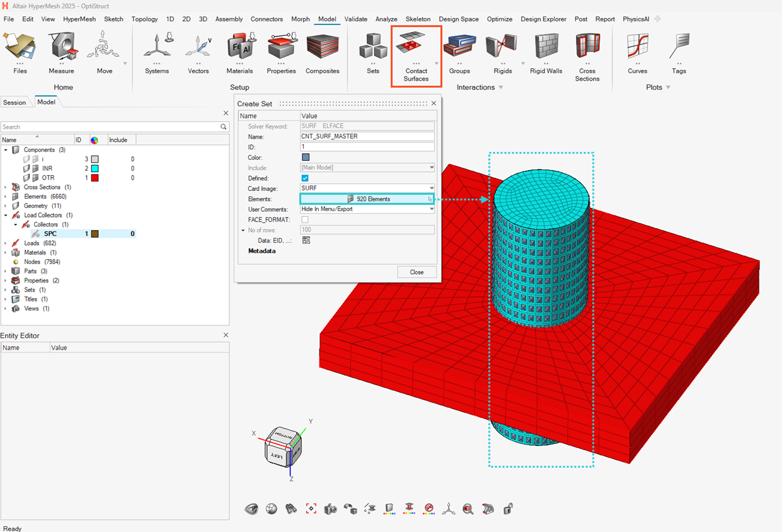Open the User Comments dropdown
This screenshot has width=782, height=532.
(367, 209)
